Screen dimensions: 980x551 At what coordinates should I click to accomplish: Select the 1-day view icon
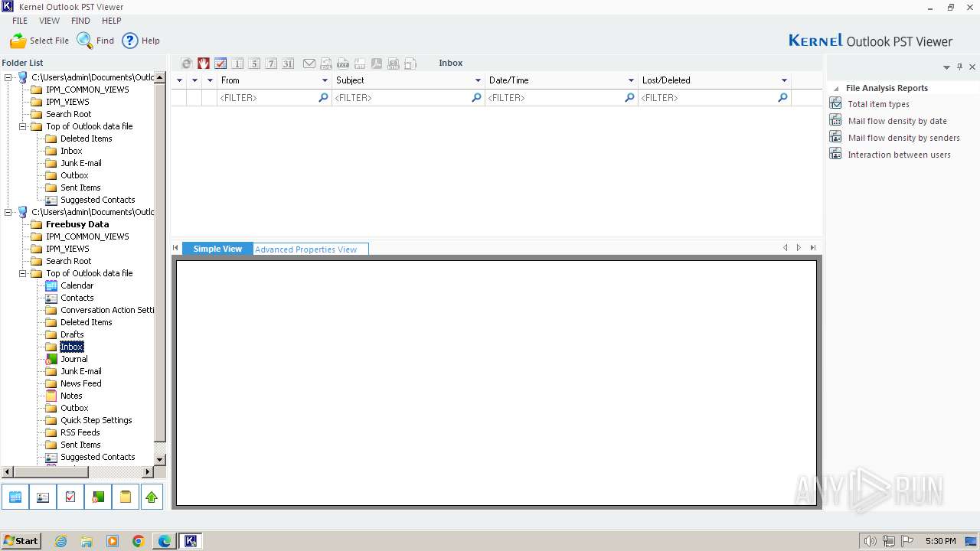[237, 64]
